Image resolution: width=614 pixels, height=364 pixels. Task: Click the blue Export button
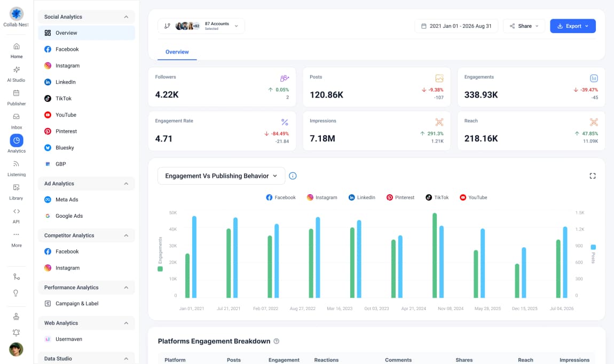click(573, 26)
